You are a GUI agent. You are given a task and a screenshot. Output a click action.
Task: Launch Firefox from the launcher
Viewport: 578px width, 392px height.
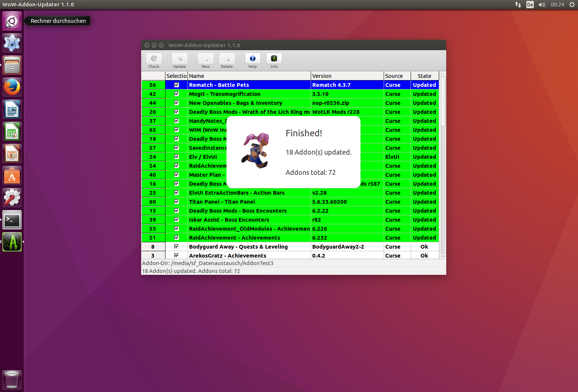click(x=12, y=87)
